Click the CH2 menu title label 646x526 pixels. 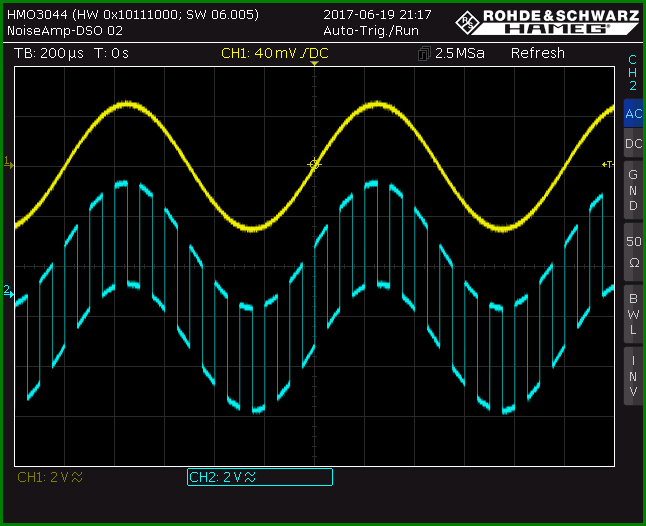(633, 72)
